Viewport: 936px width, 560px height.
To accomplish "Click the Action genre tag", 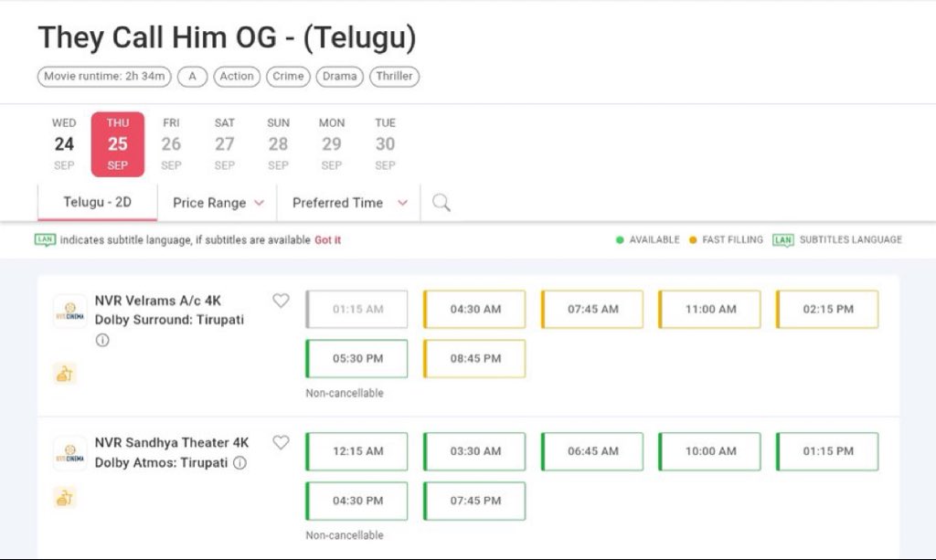I will 237,77.
